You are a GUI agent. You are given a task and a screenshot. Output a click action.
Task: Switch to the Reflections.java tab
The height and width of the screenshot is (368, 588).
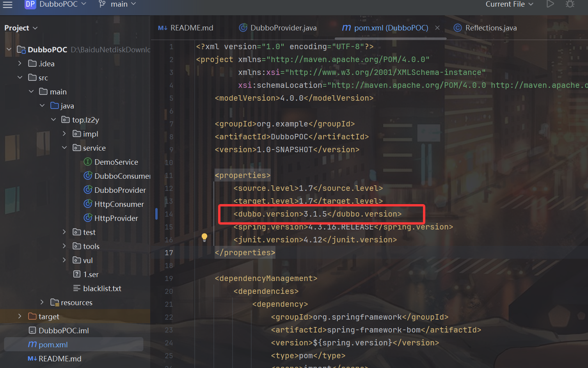pyautogui.click(x=490, y=28)
